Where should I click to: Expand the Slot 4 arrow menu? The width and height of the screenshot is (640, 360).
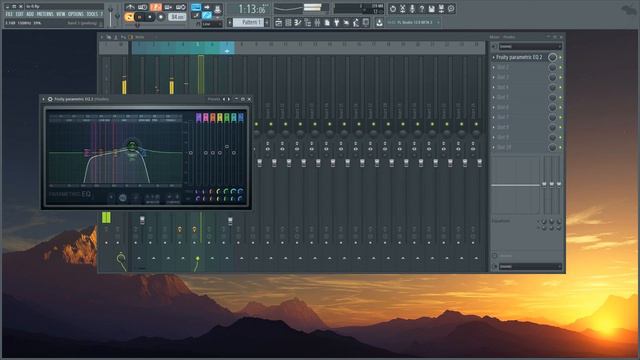click(493, 87)
